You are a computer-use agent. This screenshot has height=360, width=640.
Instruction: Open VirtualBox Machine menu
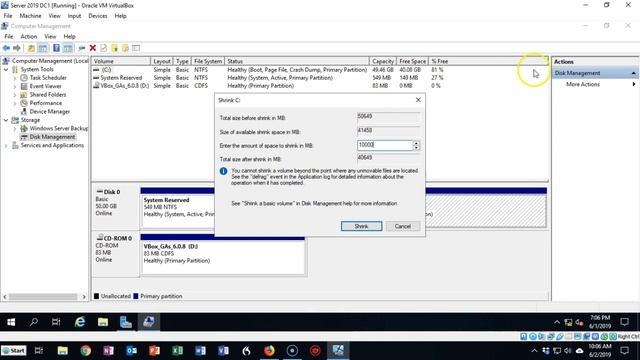pos(30,16)
